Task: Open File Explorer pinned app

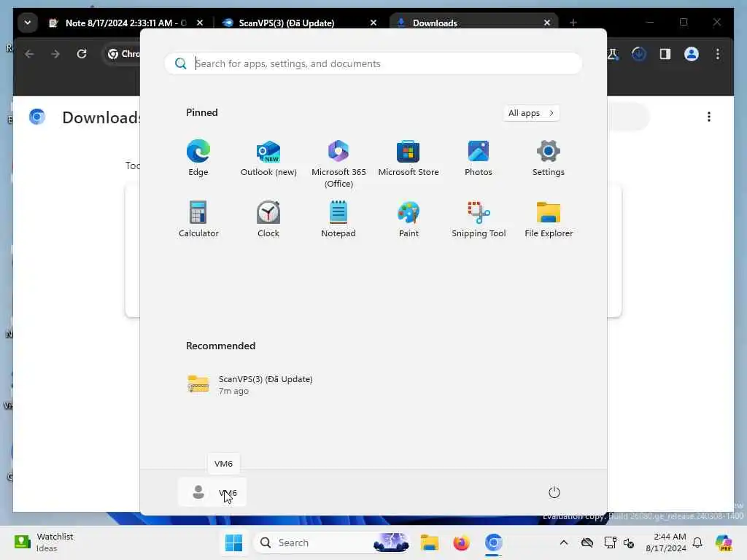Action: click(x=549, y=219)
